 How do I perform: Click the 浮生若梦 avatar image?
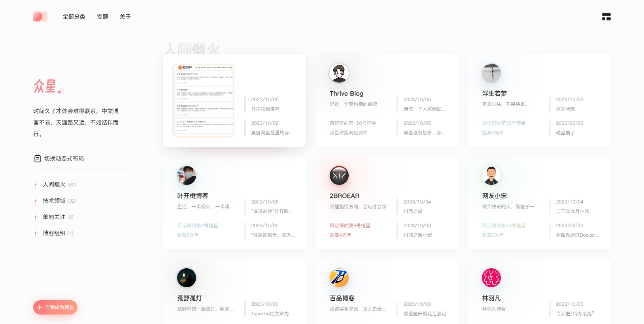(x=491, y=73)
